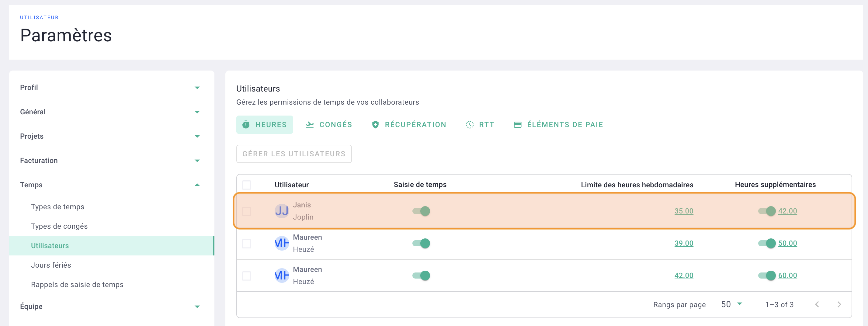Click the stopwatch icon in Heures tab

pyautogui.click(x=246, y=125)
